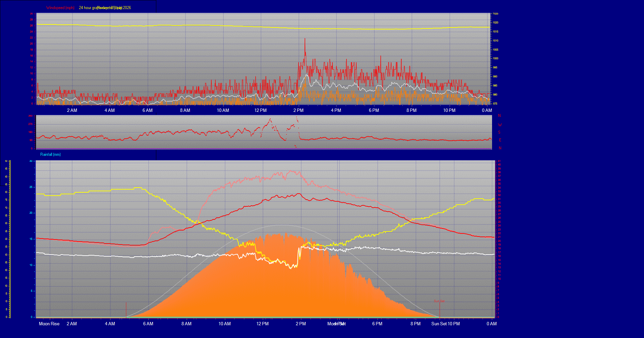The height and width of the screenshot is (338, 644).
Task: Pick "8 AM" below the temperature chart
Action: click(186, 324)
